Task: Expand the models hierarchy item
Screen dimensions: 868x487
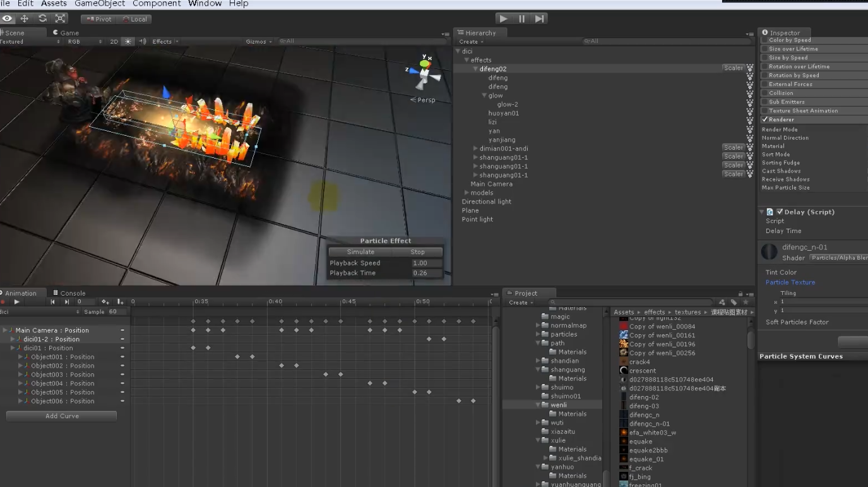Action: click(467, 193)
